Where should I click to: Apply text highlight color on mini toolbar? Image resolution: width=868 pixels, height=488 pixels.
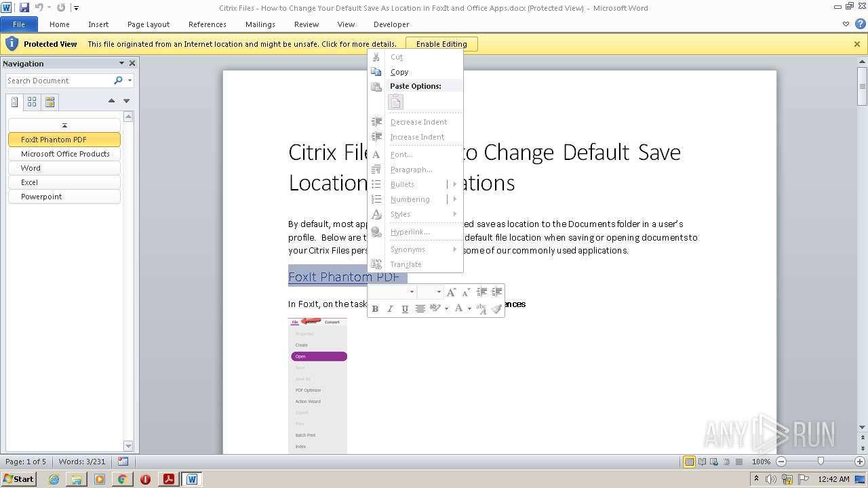pyautogui.click(x=435, y=309)
